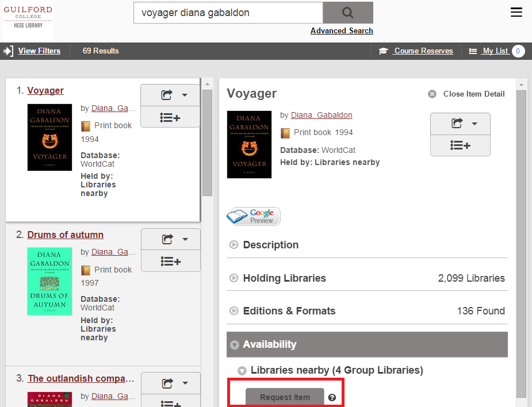Open share dropdown arrow for result Voyager
Viewport: 532px width, 407px height.
click(x=185, y=95)
